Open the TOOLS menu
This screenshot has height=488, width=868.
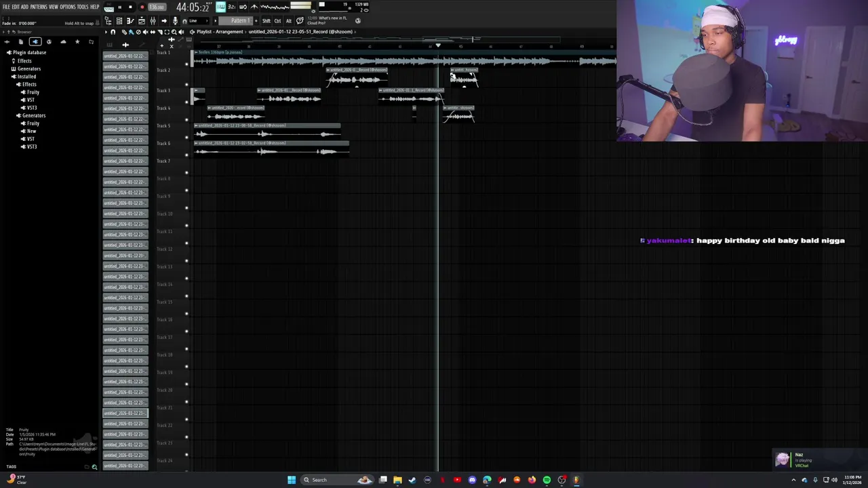(x=83, y=7)
